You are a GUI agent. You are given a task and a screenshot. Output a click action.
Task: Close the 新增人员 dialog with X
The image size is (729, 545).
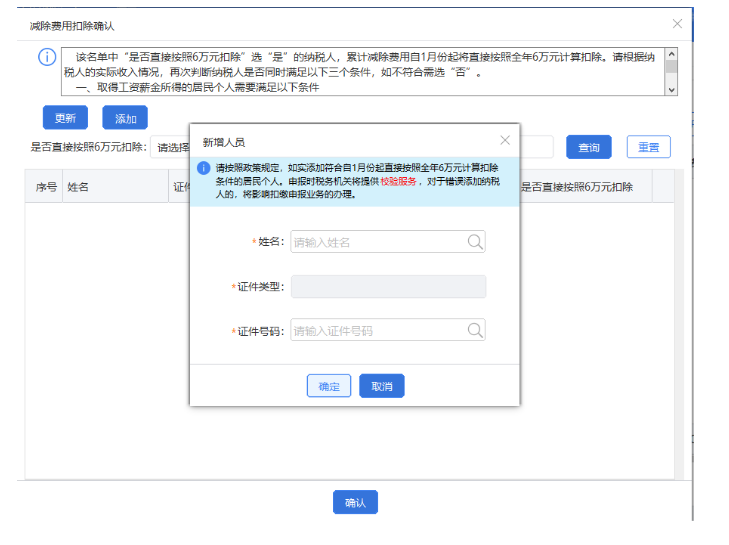tap(505, 141)
